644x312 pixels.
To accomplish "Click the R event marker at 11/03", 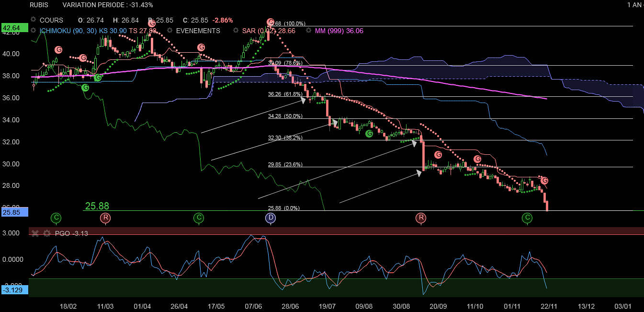I will (105, 218).
